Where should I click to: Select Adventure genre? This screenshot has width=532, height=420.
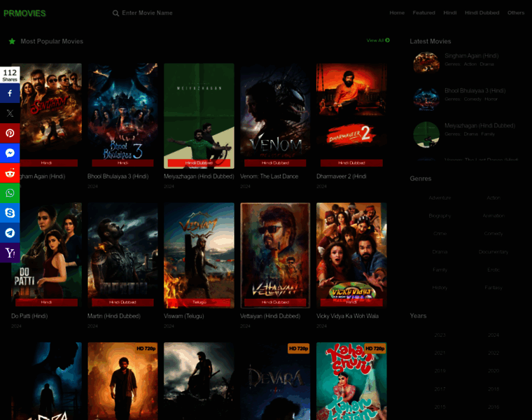(440, 198)
